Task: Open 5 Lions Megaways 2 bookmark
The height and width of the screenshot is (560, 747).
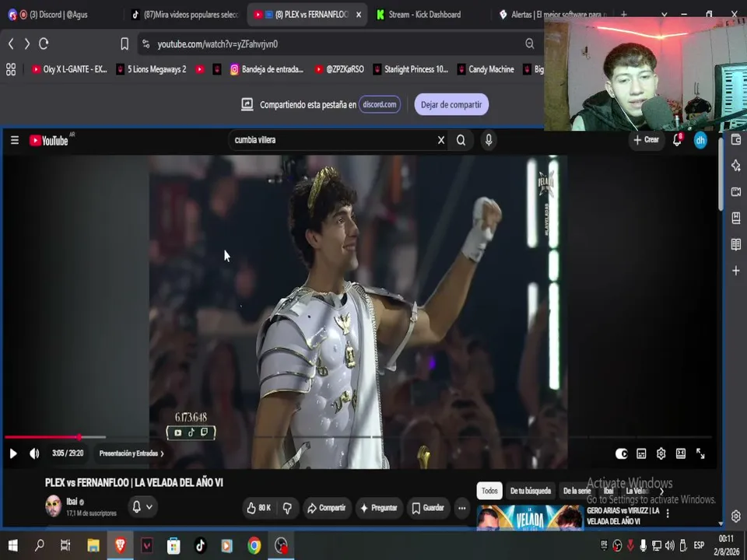Action: 152,69
